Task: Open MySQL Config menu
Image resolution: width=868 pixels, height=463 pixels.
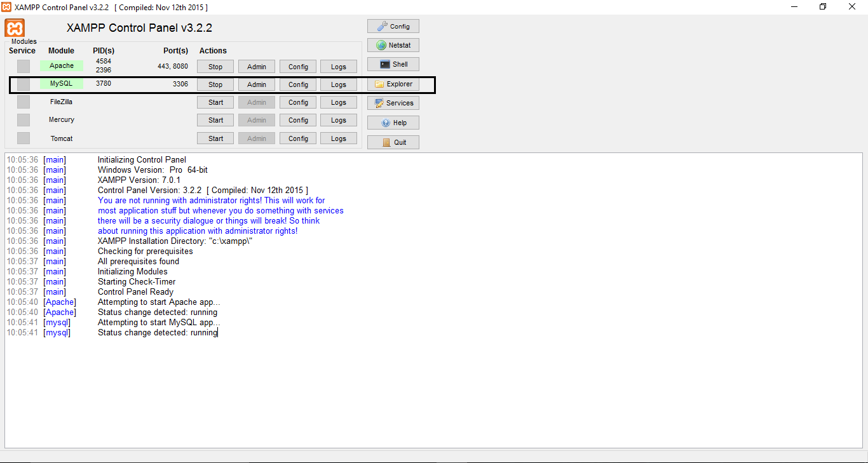Action: (298, 84)
